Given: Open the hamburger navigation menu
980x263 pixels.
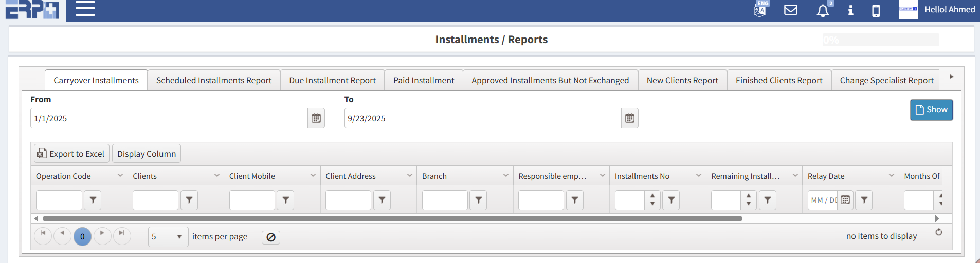Looking at the screenshot, I should (85, 9).
